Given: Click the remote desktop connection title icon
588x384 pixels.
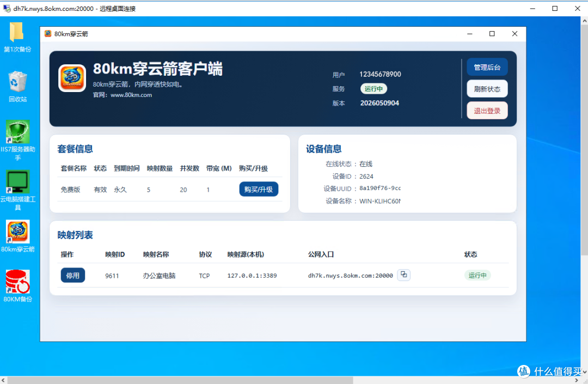Looking at the screenshot, I should point(7,8).
